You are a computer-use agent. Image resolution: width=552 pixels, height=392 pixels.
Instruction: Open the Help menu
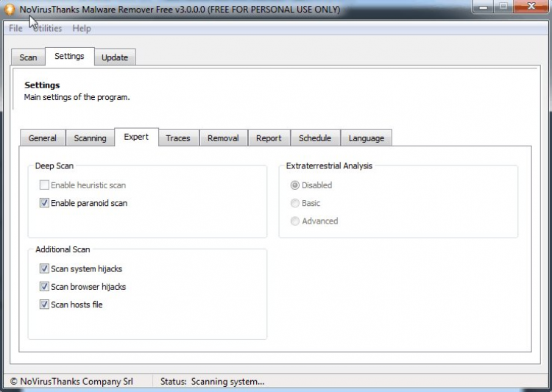[82, 28]
